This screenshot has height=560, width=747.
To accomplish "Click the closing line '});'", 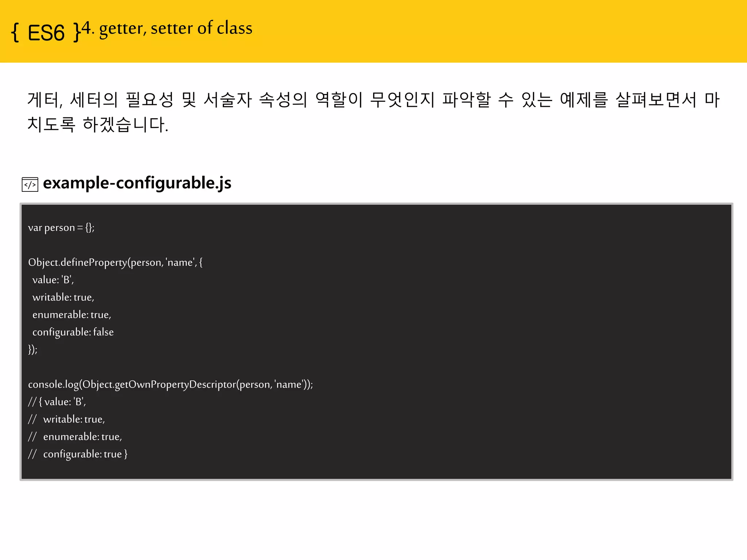I will point(33,349).
